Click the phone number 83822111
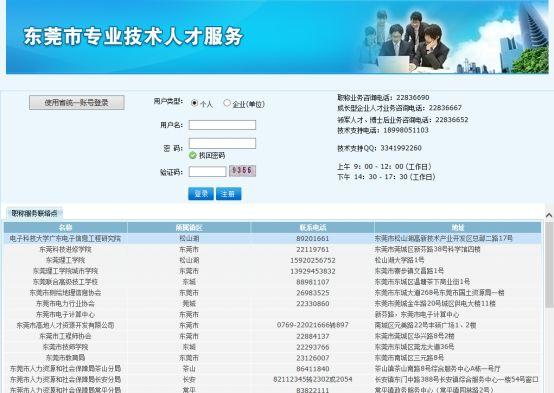 (313, 390)
